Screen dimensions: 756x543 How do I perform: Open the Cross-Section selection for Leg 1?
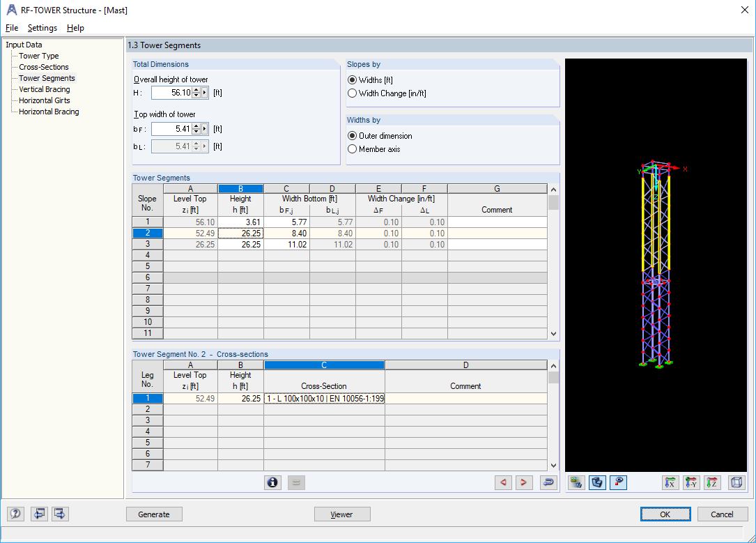324,399
